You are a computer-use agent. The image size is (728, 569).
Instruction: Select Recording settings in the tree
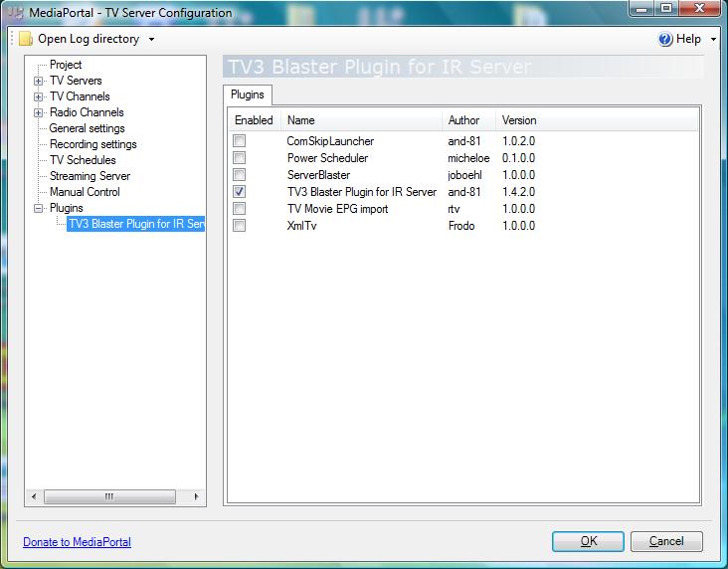93,144
